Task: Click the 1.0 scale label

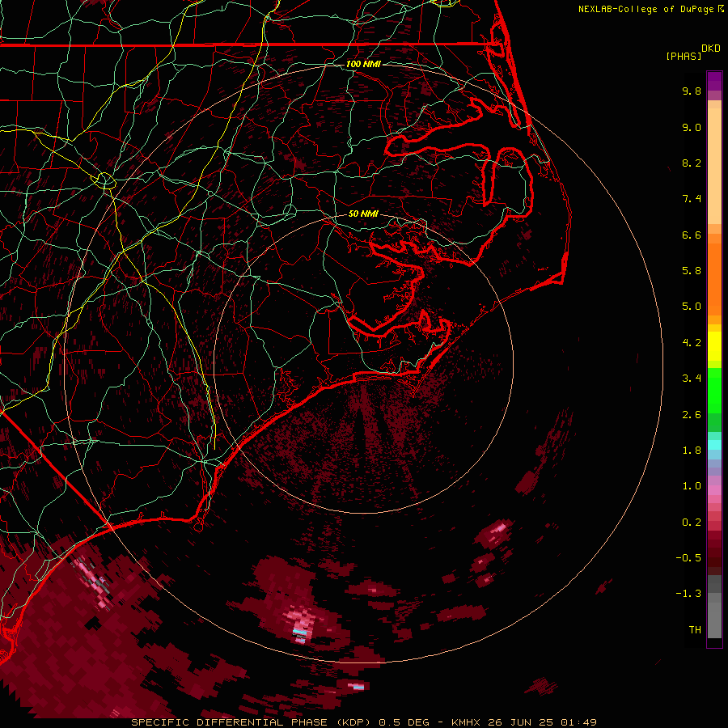Action: pos(692,486)
